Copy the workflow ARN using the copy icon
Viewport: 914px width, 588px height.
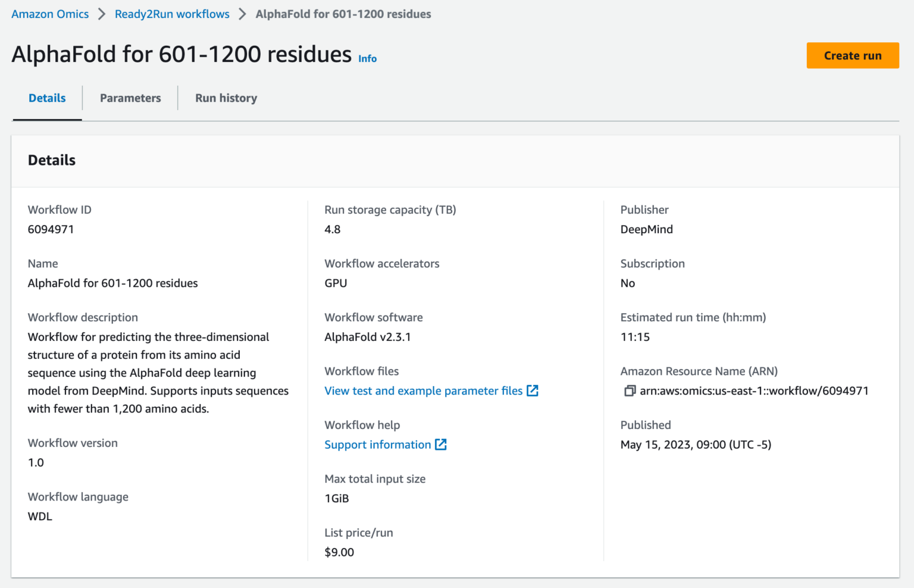point(629,391)
